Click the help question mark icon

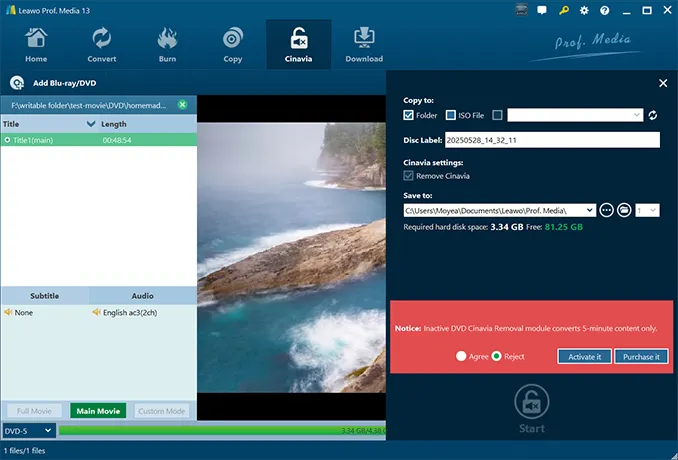coord(607,10)
